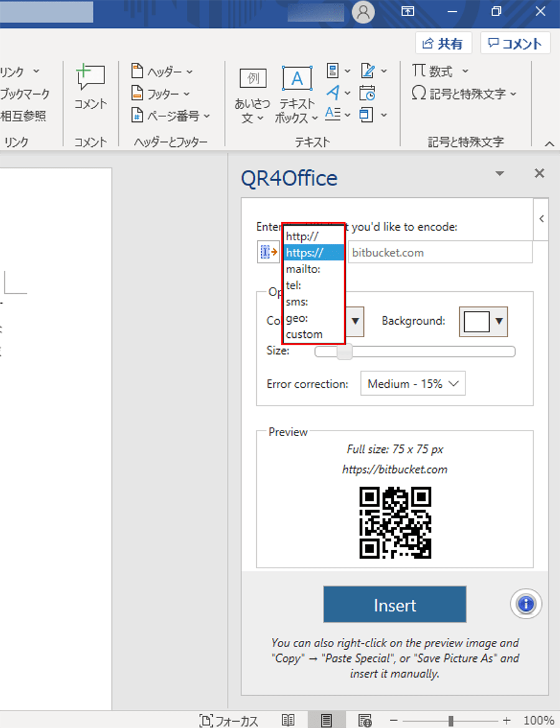This screenshot has width=560, height=728.
Task: Click the Background color swatch
Action: click(x=477, y=321)
